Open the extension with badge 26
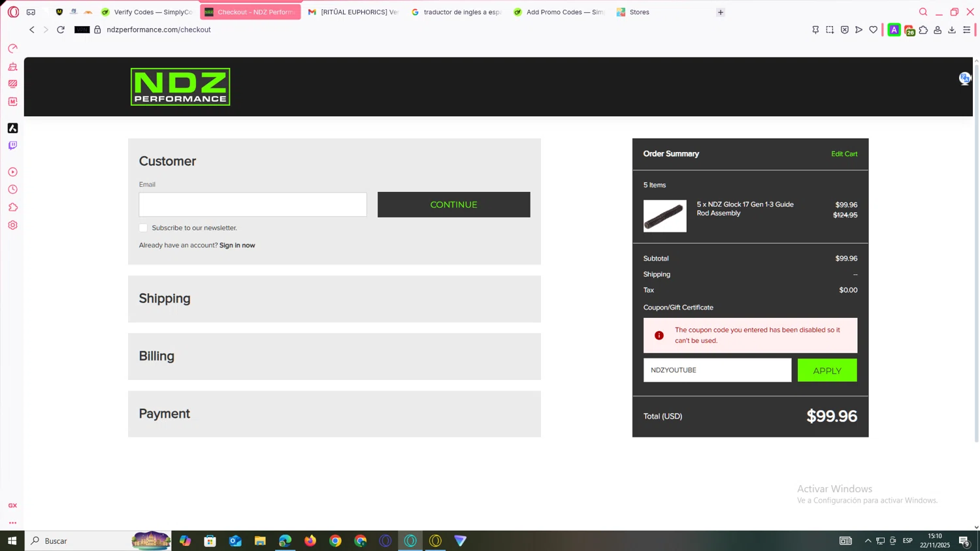This screenshot has width=980, height=551. pos(909,30)
